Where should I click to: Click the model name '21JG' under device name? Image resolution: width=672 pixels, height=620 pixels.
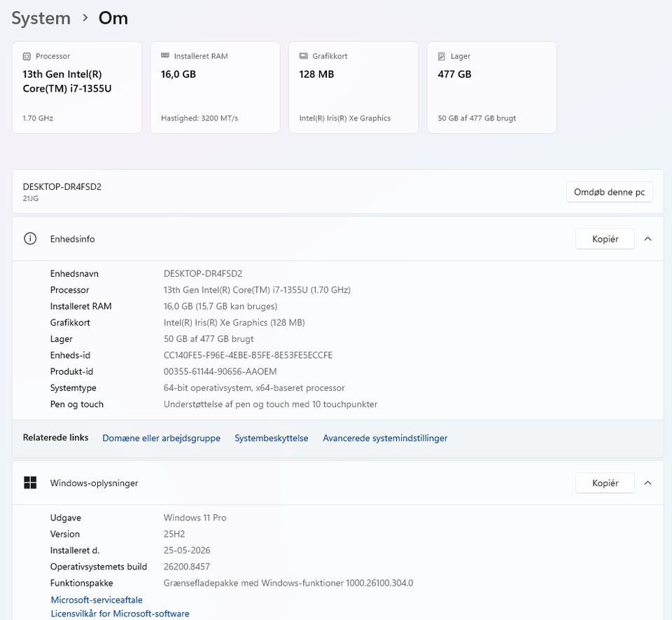(30, 198)
